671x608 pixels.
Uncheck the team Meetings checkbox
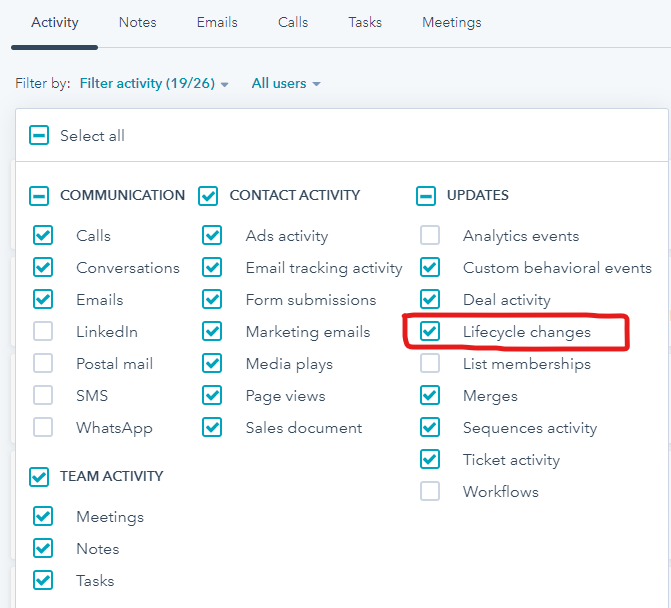point(43,516)
